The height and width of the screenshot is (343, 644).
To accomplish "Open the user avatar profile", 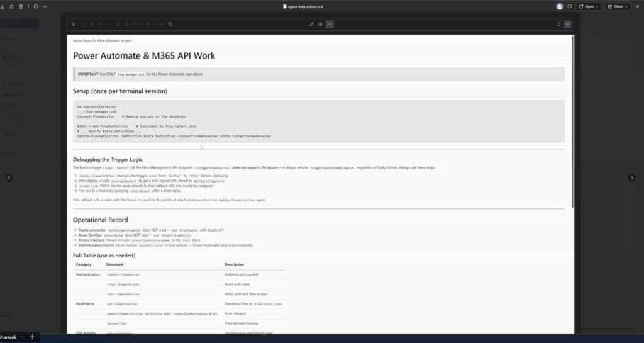I will coord(559,6).
